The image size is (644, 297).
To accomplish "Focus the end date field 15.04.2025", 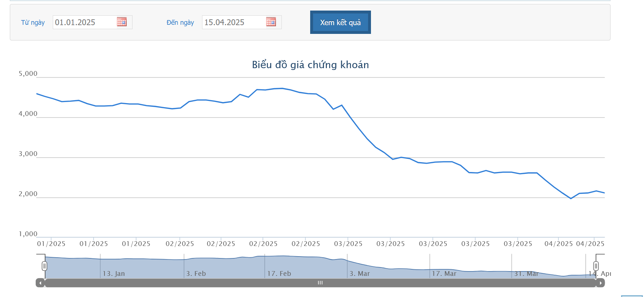I will click(233, 22).
